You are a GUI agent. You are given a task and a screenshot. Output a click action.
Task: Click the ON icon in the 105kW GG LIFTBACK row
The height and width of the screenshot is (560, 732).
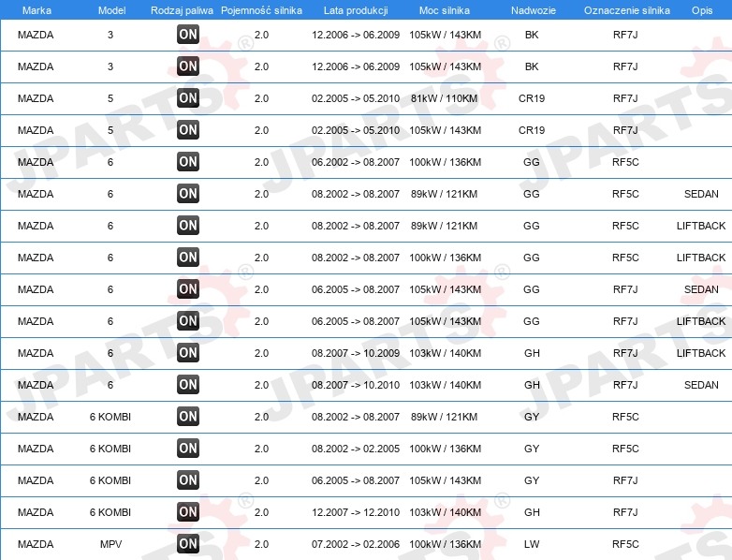click(188, 321)
